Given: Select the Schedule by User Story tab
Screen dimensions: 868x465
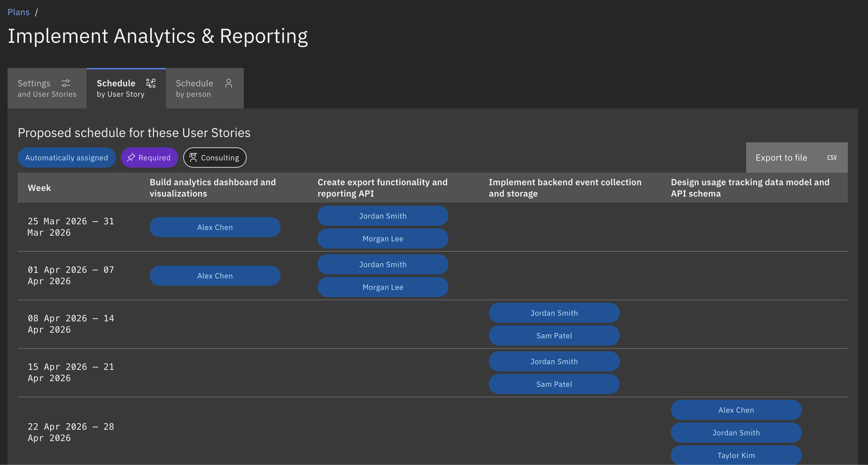Looking at the screenshot, I should [x=126, y=88].
